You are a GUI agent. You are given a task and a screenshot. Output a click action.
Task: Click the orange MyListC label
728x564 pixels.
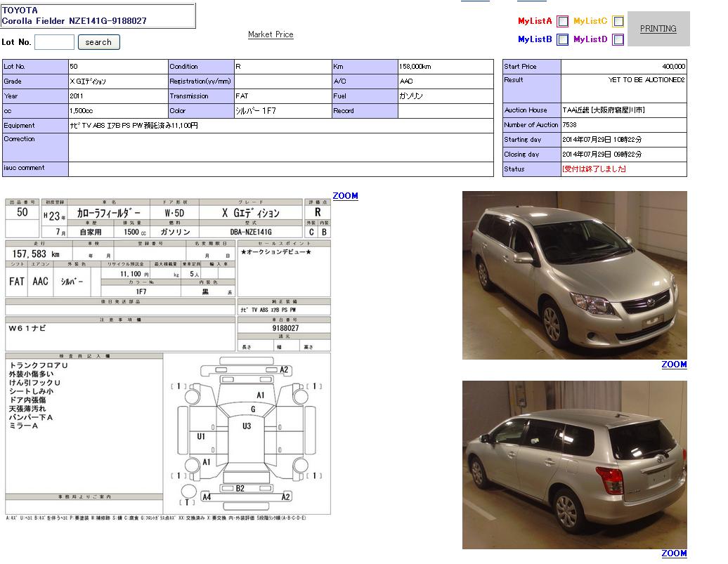click(x=590, y=22)
